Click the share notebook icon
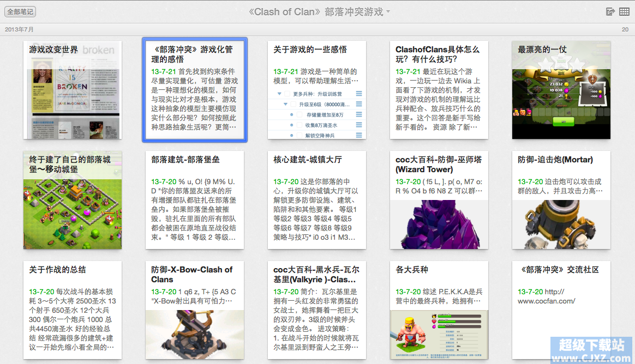The width and height of the screenshot is (635, 364). (x=610, y=12)
